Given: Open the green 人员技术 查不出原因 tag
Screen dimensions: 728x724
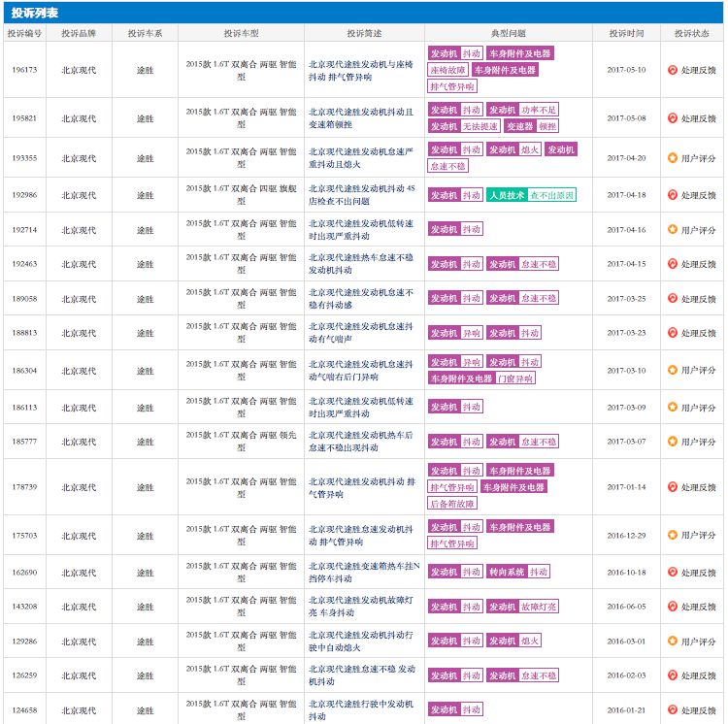Looking at the screenshot, I should coord(532,195).
